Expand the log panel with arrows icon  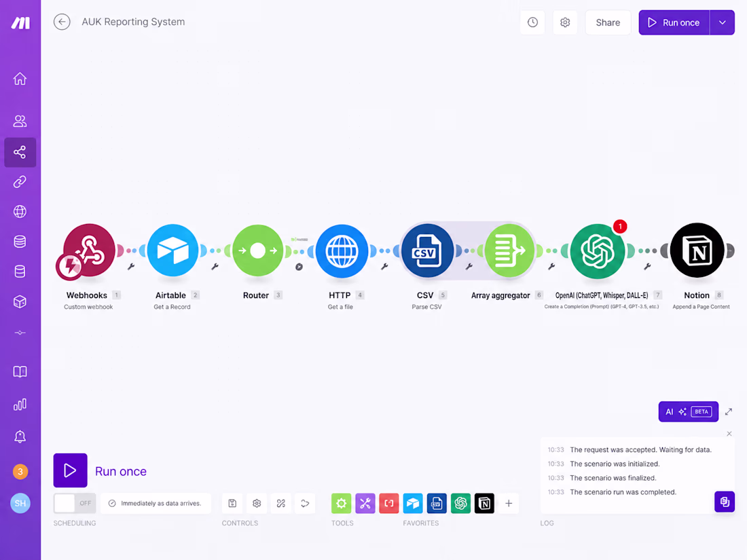point(729,412)
